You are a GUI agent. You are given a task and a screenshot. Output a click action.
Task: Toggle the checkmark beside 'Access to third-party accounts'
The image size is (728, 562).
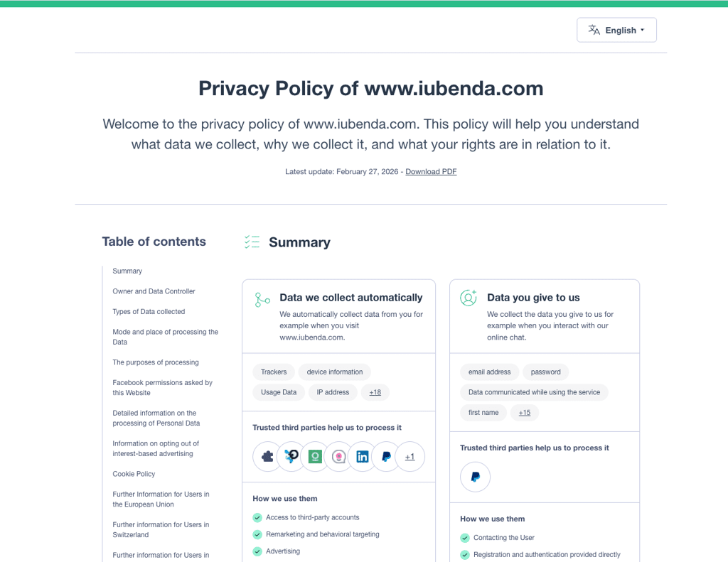257,517
